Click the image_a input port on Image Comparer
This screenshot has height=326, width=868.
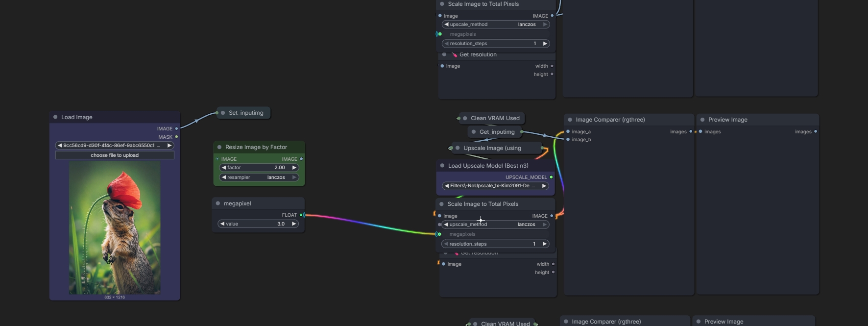[x=568, y=131]
